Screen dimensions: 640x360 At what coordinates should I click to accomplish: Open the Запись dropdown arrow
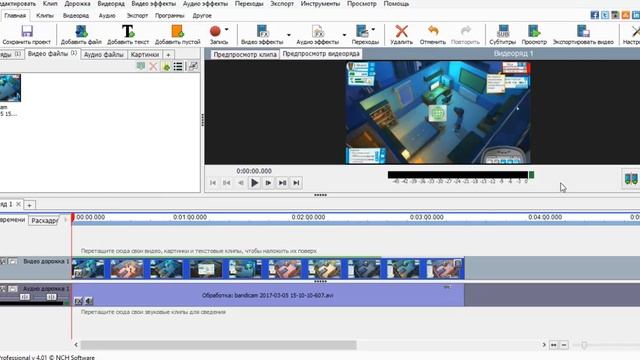(227, 29)
